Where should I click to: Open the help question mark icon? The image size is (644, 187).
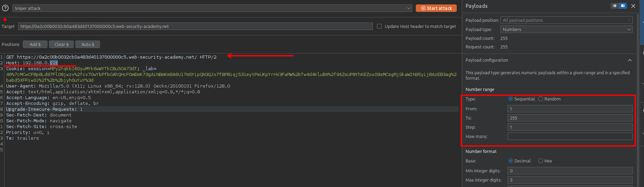click(5, 8)
